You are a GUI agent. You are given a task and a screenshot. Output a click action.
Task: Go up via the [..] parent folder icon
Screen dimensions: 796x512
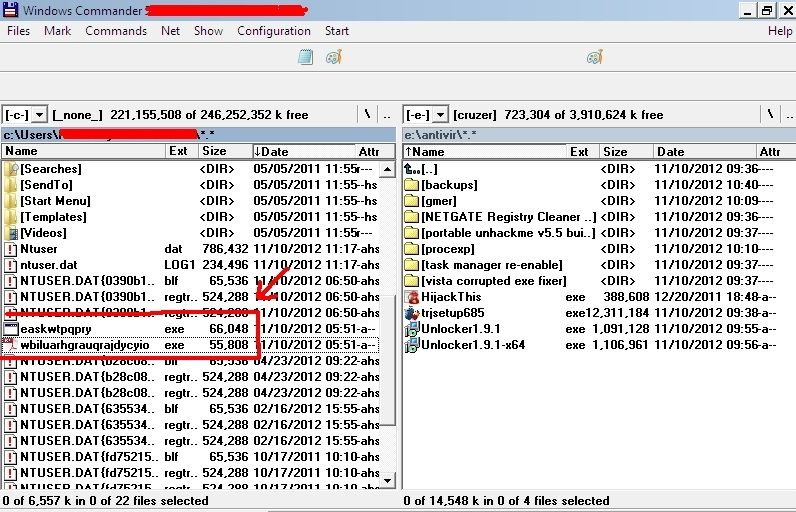coord(411,169)
